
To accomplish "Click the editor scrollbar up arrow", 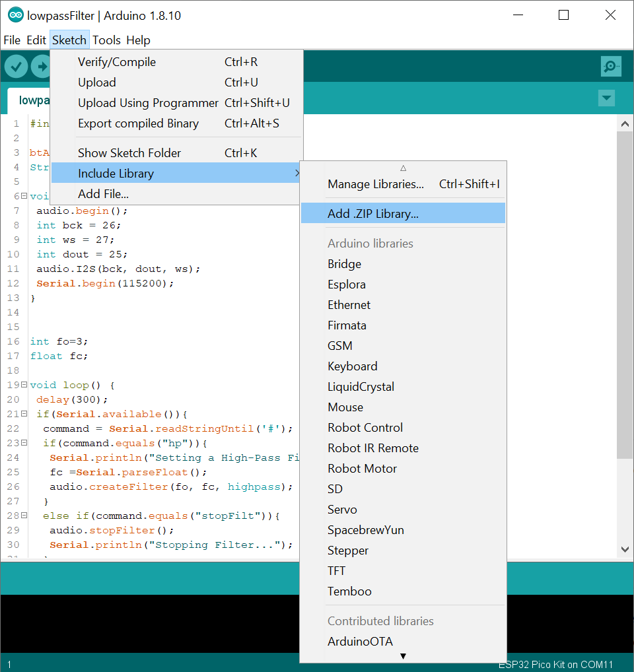I will tap(625, 124).
